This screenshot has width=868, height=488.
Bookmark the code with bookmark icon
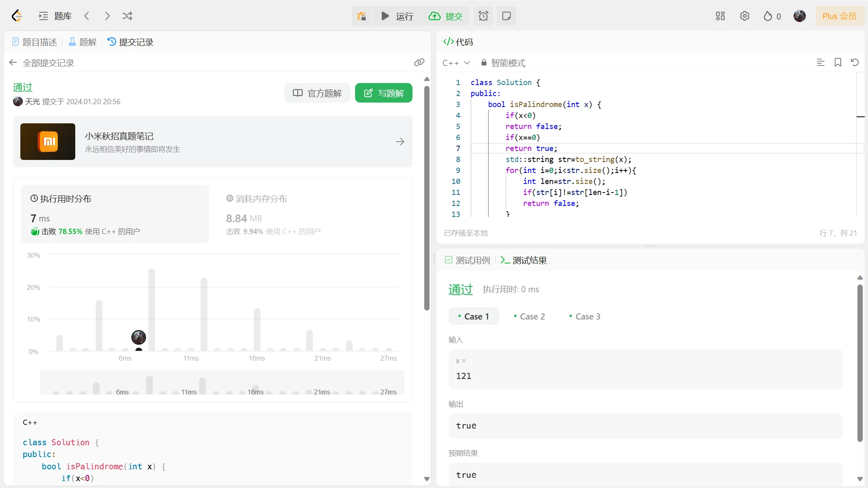(838, 62)
